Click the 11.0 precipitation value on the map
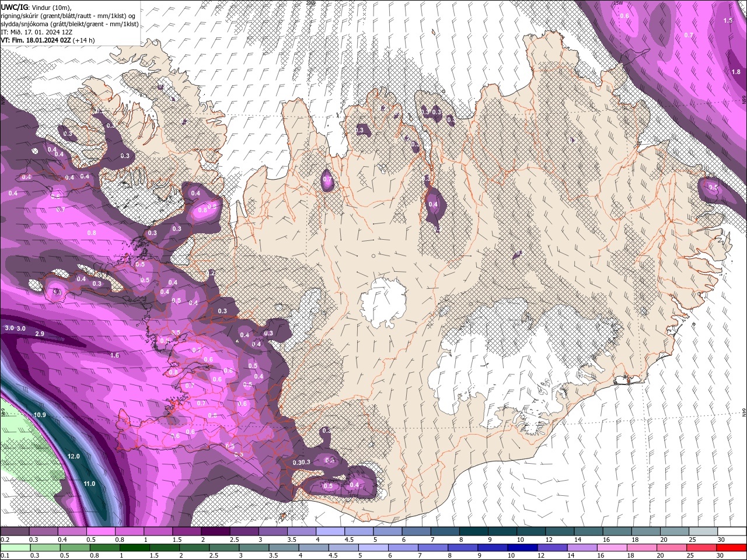Screen dimensions: 747x560 tap(89, 484)
